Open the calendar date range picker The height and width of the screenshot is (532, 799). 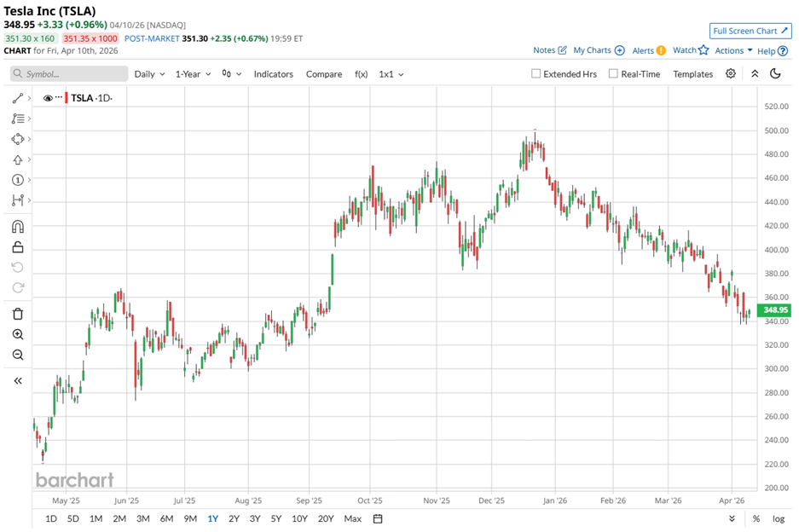(378, 518)
